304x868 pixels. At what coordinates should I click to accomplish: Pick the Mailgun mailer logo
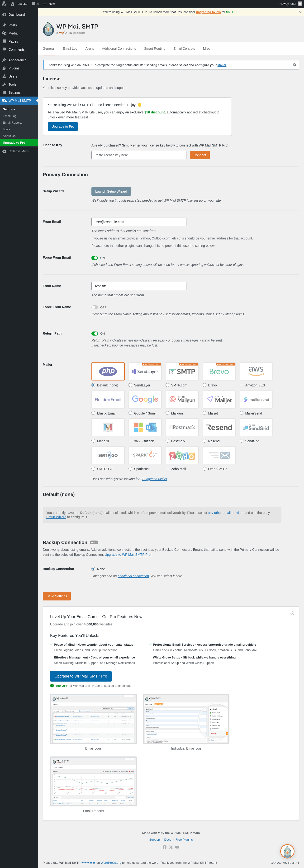pos(182,399)
